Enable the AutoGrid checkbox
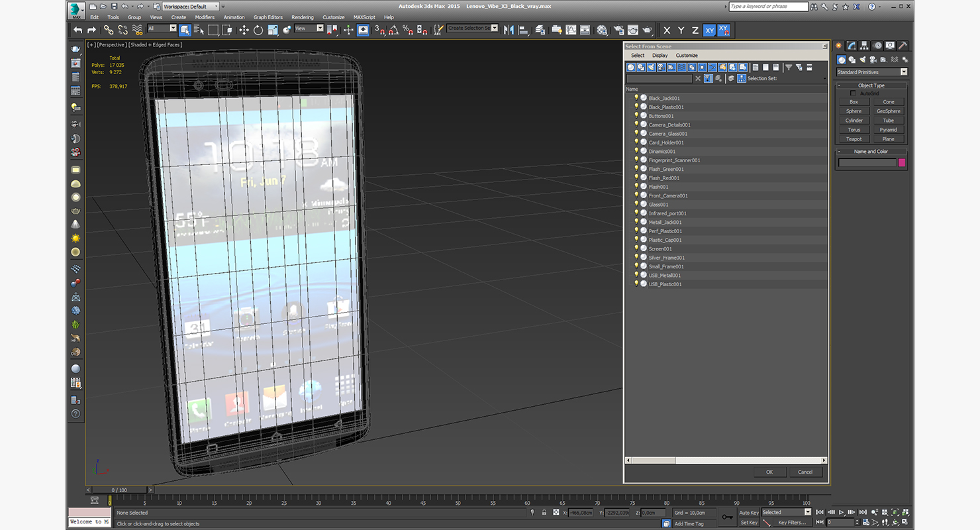This screenshot has width=980, height=530. click(x=853, y=93)
